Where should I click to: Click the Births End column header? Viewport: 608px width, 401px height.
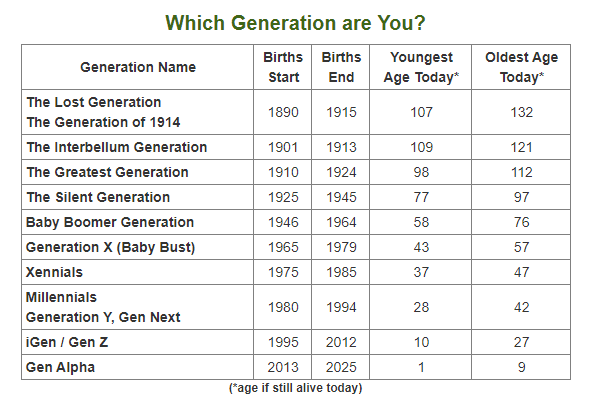(x=341, y=67)
